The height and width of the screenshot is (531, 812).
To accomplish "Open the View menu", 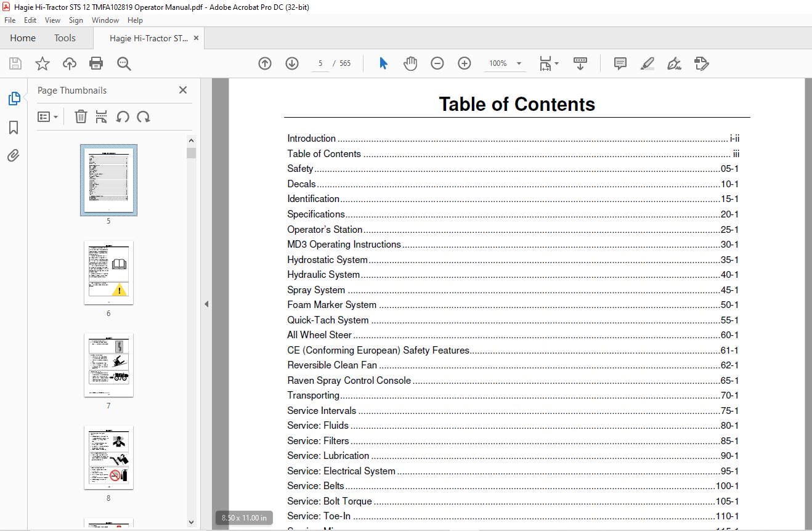I will (52, 20).
